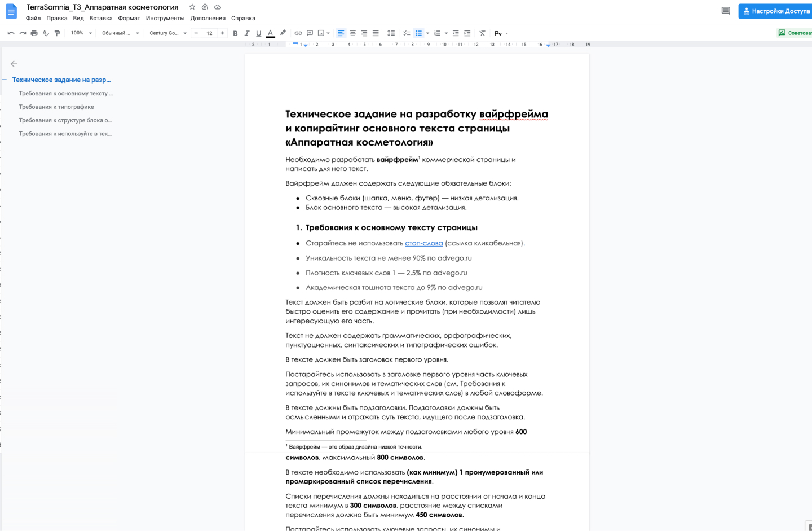Viewport: 812px width, 531px height.
Task: Open the Справка menu
Action: point(243,18)
